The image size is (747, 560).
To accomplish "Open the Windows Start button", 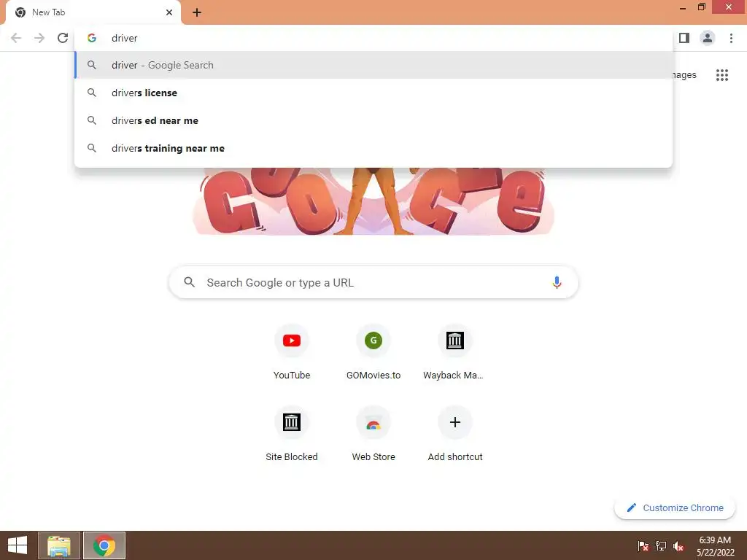I will 18,545.
